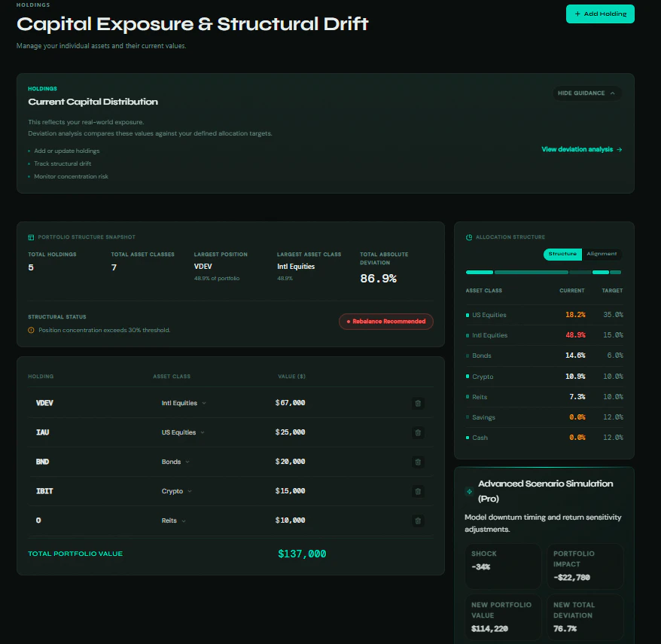This screenshot has width=661, height=644.
Task: Delete the O Reits holding row
Action: pos(418,521)
